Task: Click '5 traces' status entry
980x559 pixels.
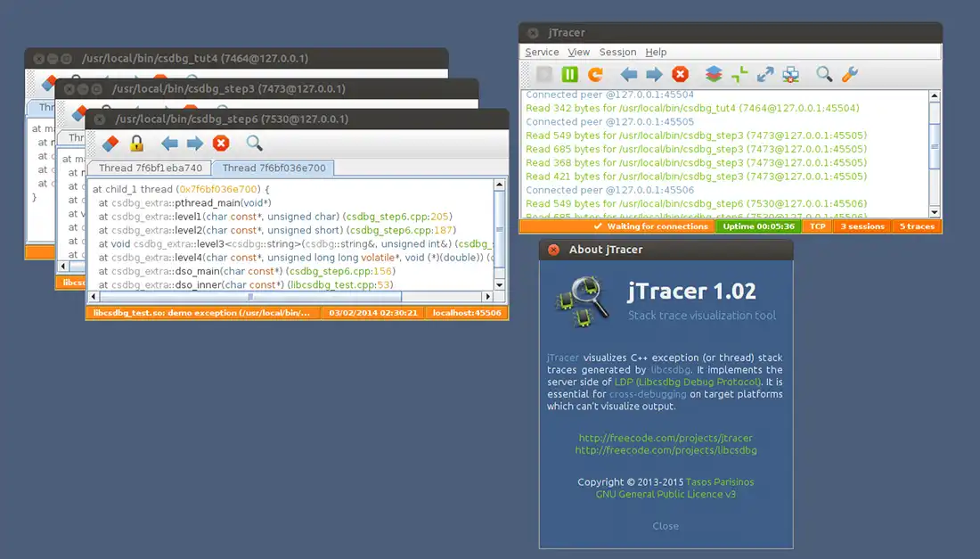Action: point(917,226)
